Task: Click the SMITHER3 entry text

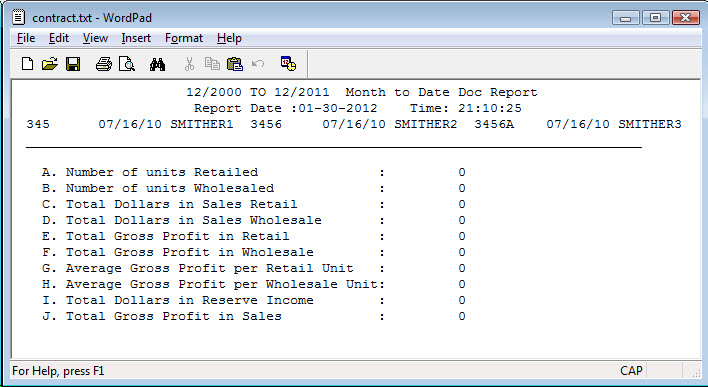Action: point(649,124)
